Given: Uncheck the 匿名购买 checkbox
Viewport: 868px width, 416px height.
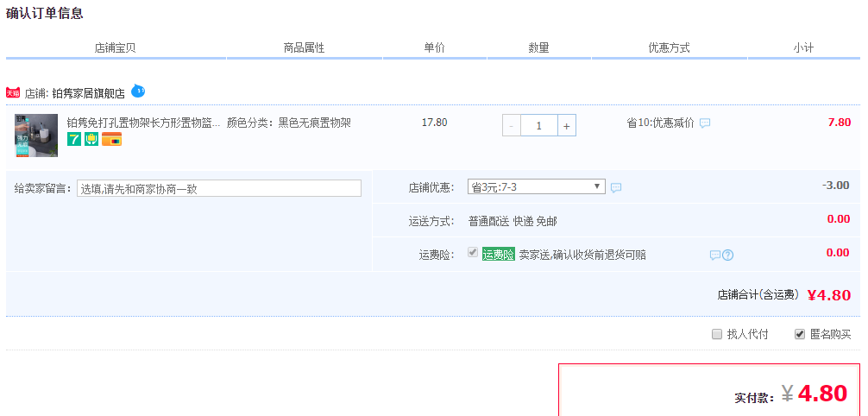Looking at the screenshot, I should tap(799, 334).
